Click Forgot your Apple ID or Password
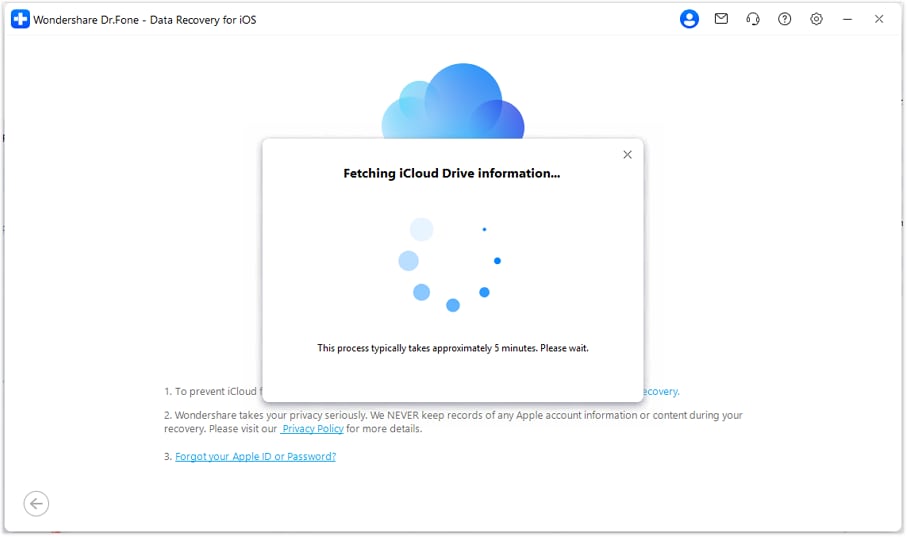 coord(255,457)
